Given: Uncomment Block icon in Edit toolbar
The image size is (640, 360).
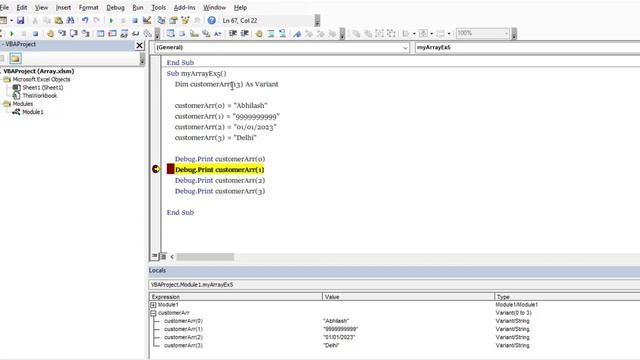Looking at the screenshot, I should point(282,33).
